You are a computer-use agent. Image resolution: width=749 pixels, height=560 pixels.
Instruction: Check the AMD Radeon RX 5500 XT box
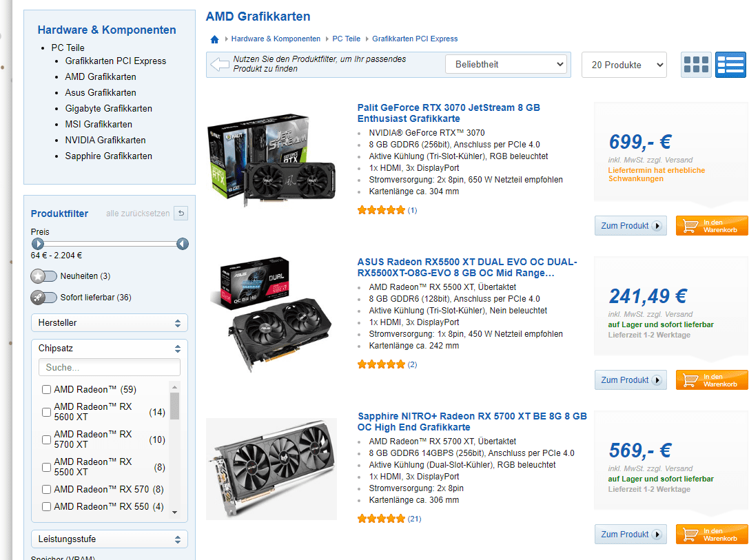(x=46, y=468)
